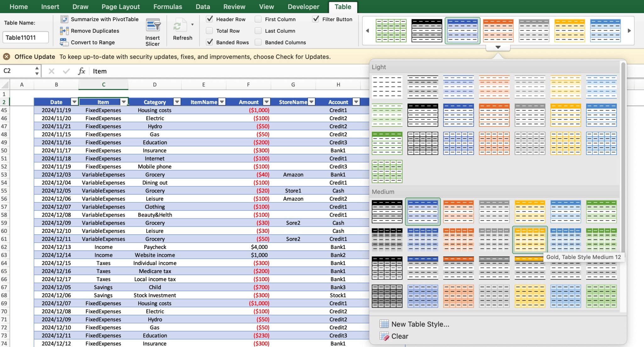644x347 pixels.
Task: Open the Refresh dropdown arrow
Action: point(192,25)
